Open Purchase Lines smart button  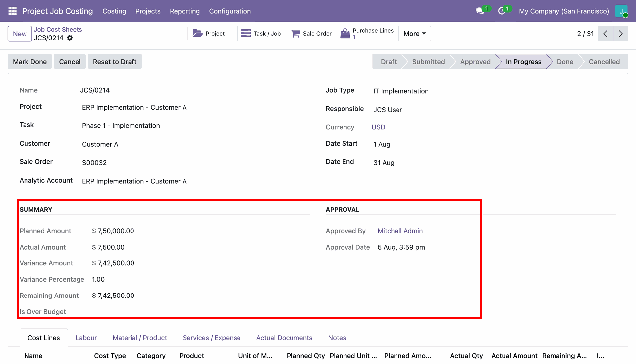(x=368, y=33)
